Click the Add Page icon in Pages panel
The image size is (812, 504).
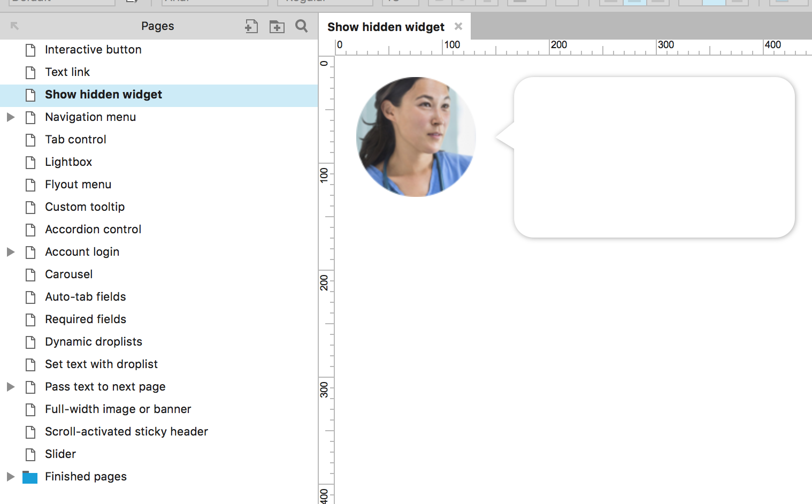[251, 26]
